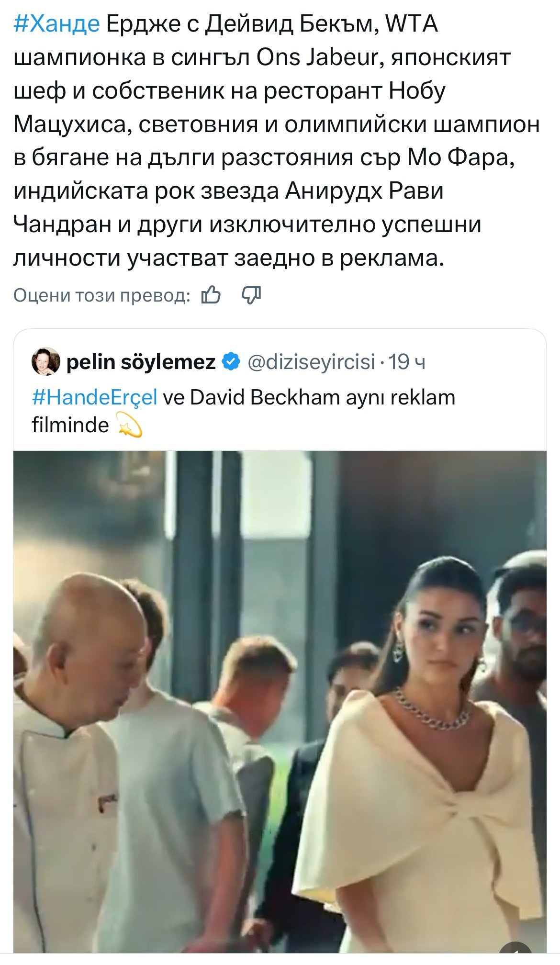Tap the "Оцени този превод" label
This screenshot has height=965, width=560.
101,295
